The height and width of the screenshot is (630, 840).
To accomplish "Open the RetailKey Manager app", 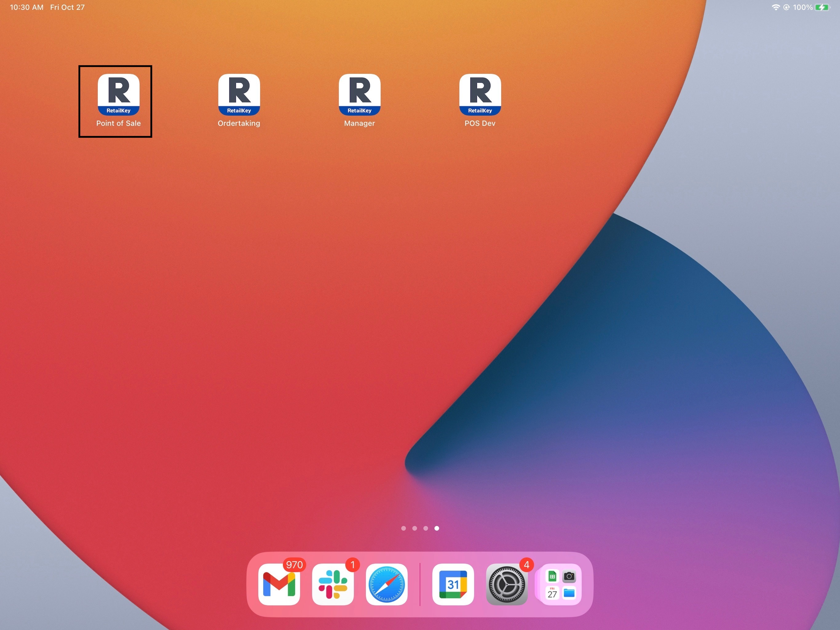I will point(359,95).
